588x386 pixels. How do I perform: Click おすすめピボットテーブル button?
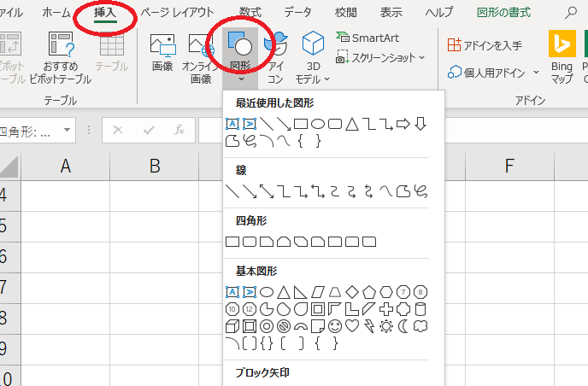coord(61,58)
